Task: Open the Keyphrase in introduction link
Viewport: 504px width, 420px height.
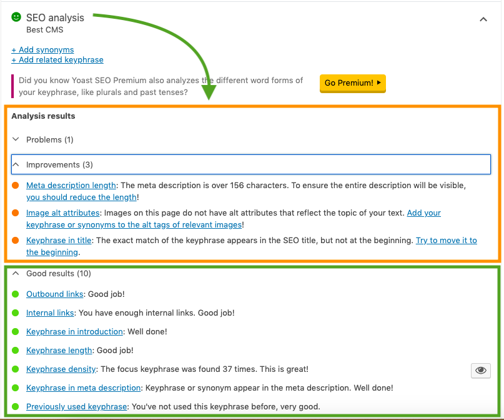Action: (74, 331)
